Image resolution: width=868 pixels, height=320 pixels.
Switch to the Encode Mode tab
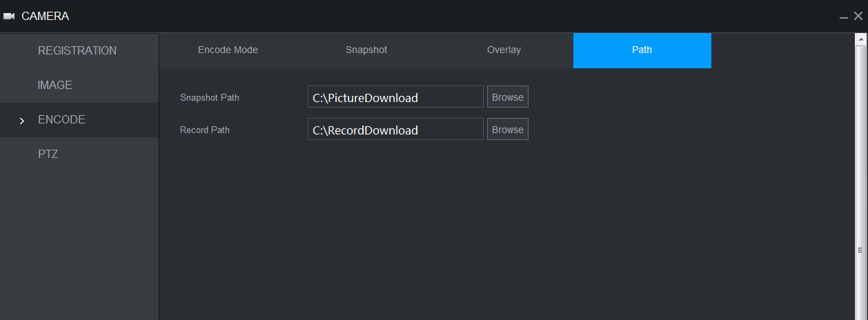tap(228, 50)
